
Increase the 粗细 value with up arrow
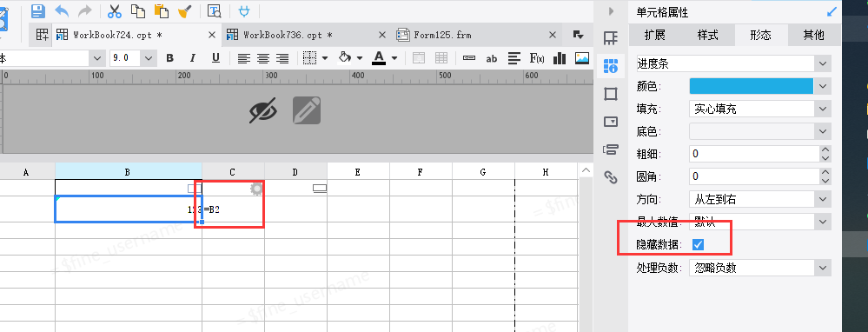[x=825, y=149]
